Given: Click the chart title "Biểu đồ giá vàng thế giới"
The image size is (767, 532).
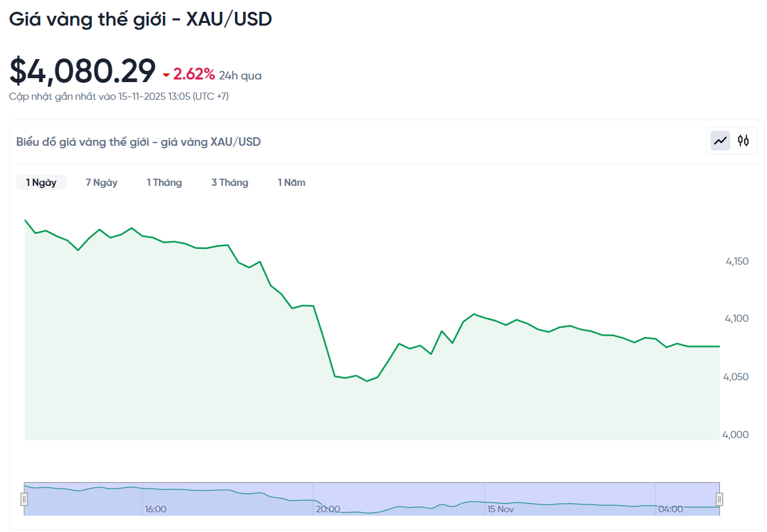Looking at the screenshot, I should tap(137, 141).
